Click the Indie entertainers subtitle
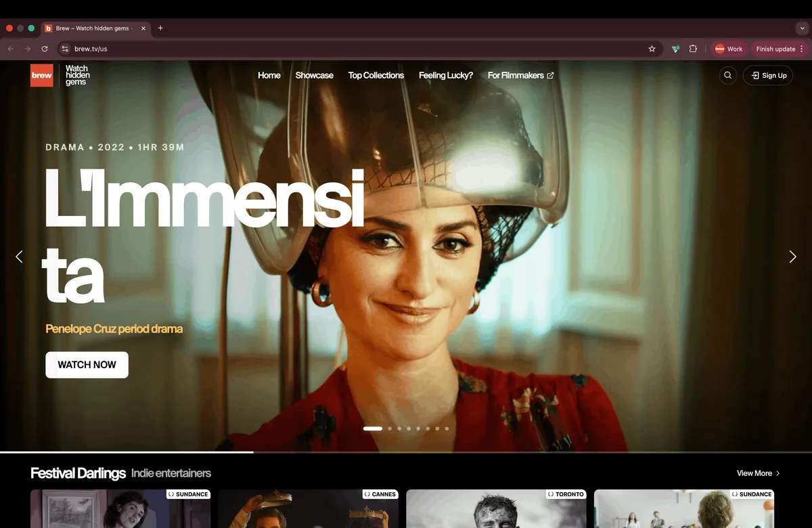812x528 pixels. [171, 473]
